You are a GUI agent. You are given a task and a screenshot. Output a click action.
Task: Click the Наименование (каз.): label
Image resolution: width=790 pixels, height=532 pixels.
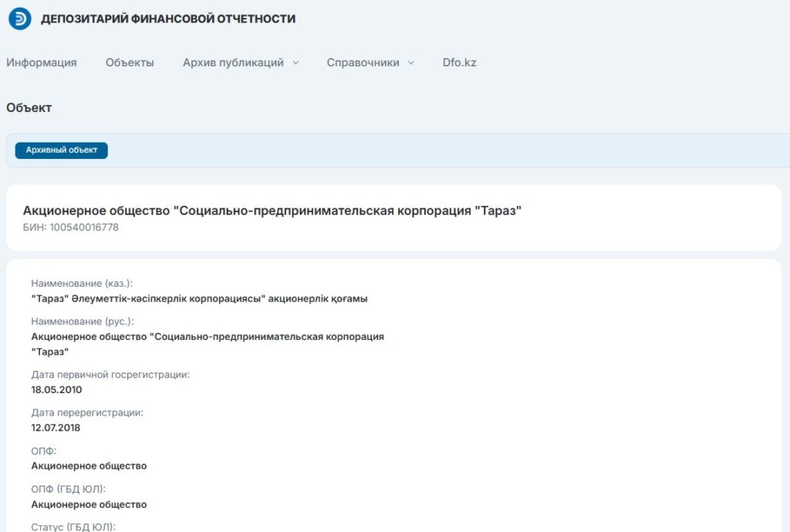pos(82,284)
